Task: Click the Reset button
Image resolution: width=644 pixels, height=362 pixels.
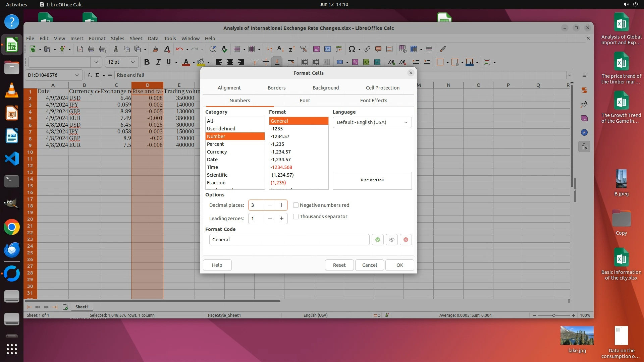Action: pos(339,265)
